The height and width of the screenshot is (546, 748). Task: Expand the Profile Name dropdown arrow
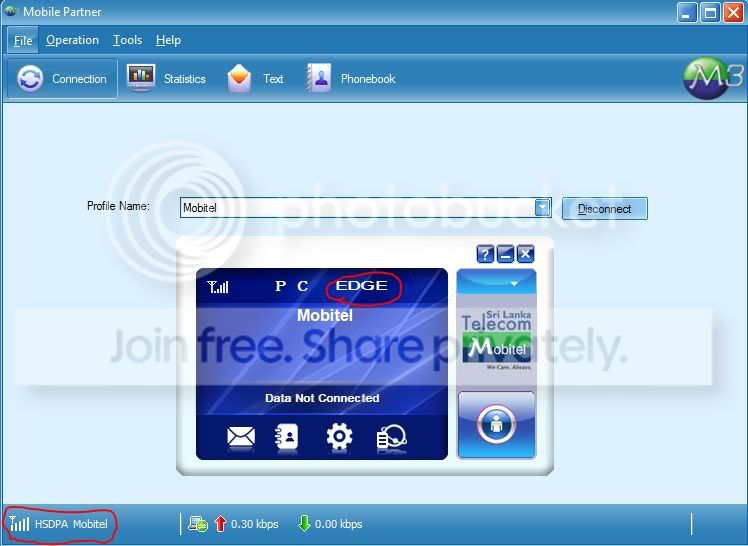(542, 208)
